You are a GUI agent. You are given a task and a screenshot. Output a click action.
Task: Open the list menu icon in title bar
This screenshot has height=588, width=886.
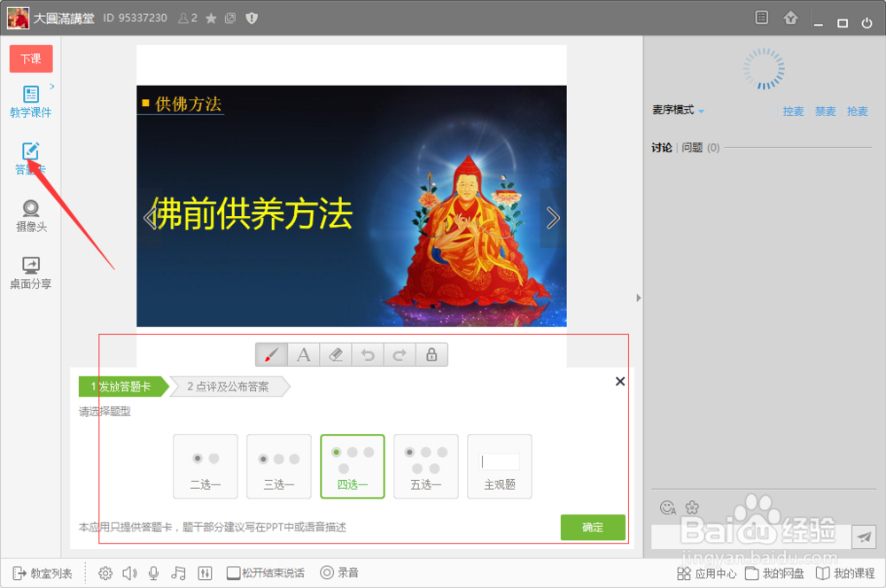pos(762,18)
